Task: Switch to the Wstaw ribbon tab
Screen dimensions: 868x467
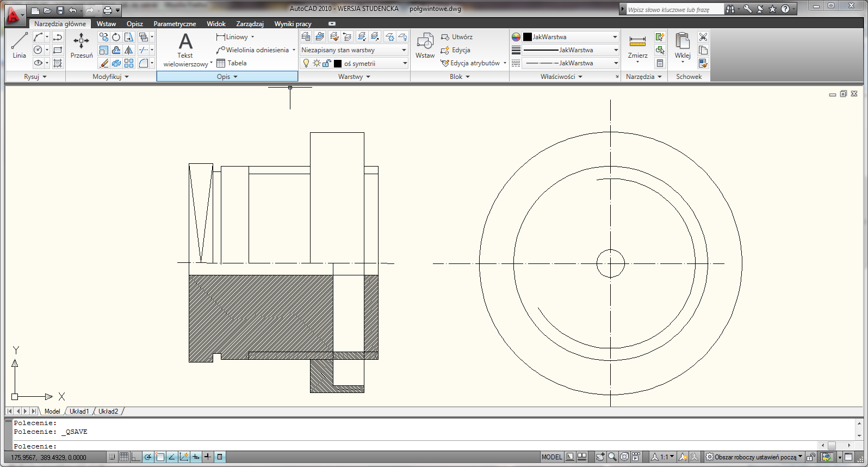Action: [x=106, y=24]
